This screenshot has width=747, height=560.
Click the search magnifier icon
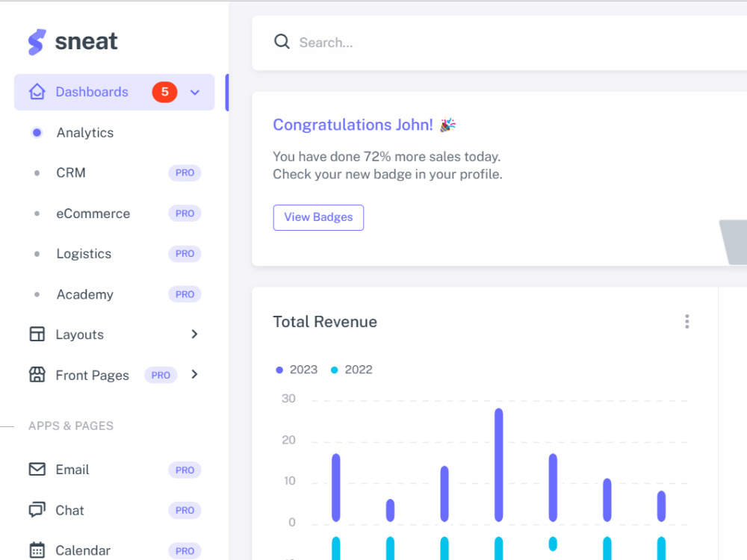click(x=282, y=42)
